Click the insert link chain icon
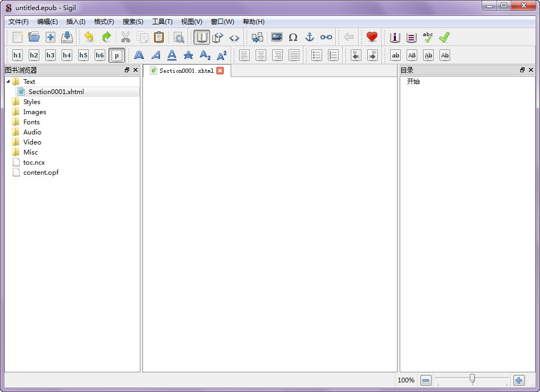The height and width of the screenshot is (392, 540). pyautogui.click(x=326, y=37)
